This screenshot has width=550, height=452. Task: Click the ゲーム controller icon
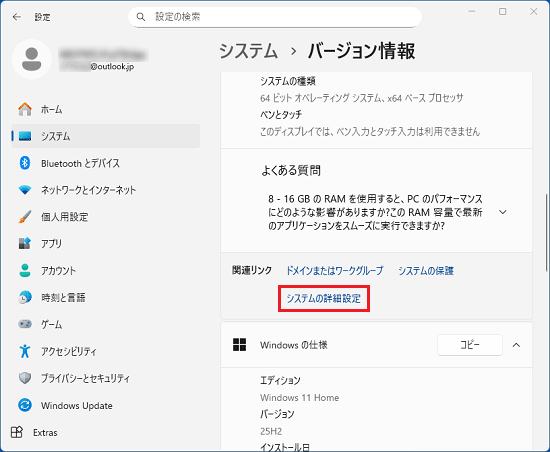(x=25, y=324)
